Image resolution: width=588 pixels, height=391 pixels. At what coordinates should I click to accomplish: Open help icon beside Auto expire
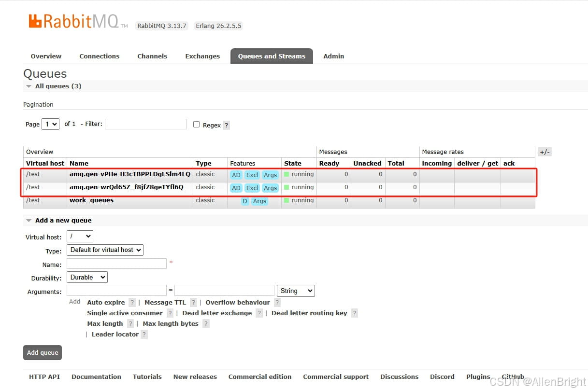tap(132, 303)
